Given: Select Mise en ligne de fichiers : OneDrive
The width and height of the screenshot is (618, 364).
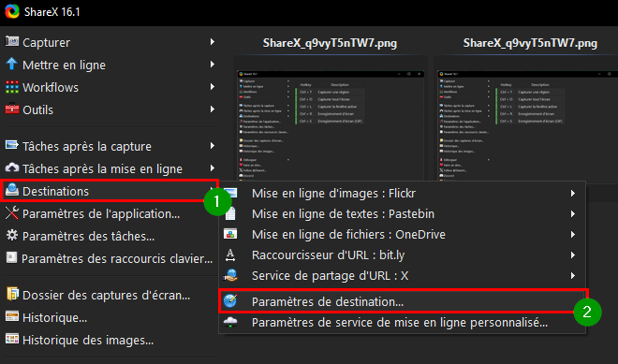Looking at the screenshot, I should coord(402,234).
